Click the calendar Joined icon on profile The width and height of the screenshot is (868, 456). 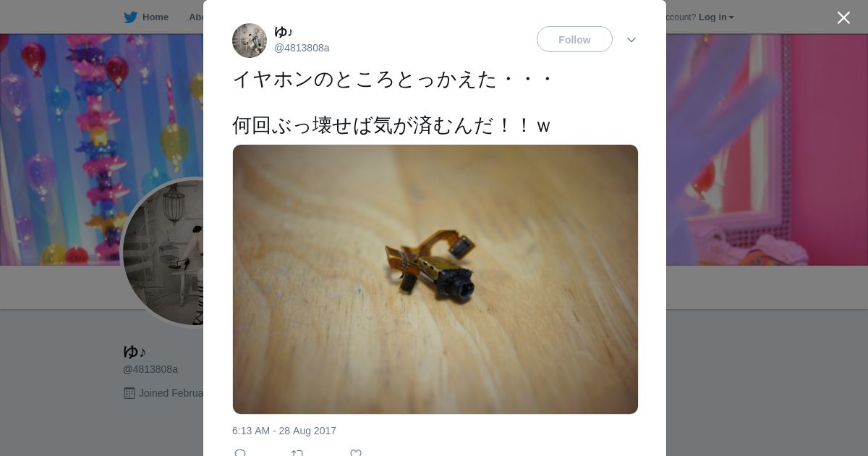(x=129, y=393)
